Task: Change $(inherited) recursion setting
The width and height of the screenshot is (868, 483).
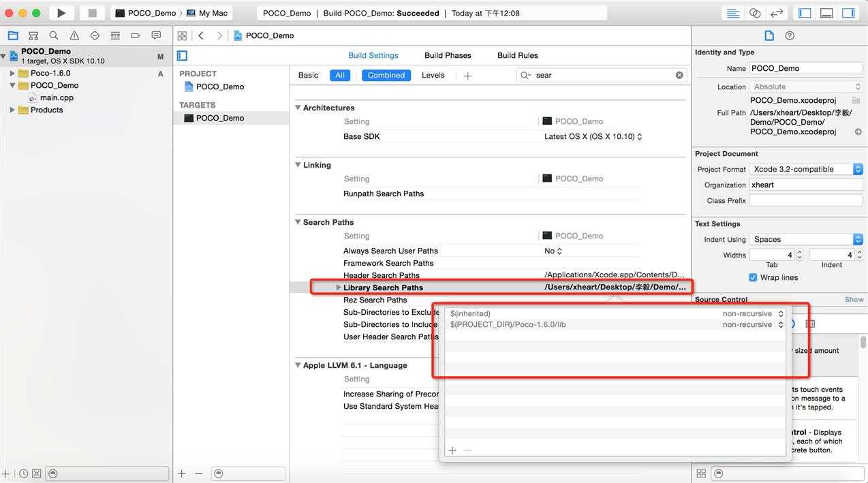Action: pyautogui.click(x=753, y=313)
